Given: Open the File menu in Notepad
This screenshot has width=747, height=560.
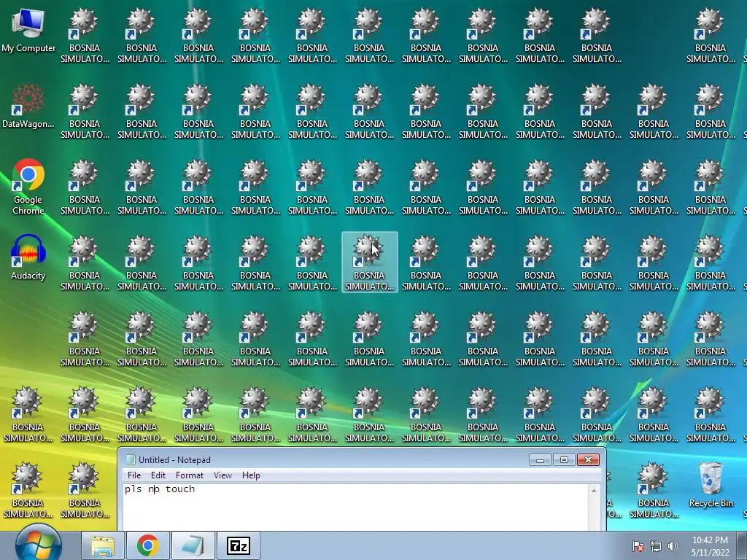Looking at the screenshot, I should (x=134, y=475).
